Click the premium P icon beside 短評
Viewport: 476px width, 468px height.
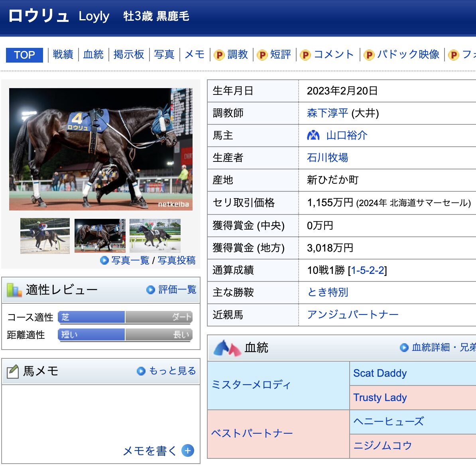(262, 55)
